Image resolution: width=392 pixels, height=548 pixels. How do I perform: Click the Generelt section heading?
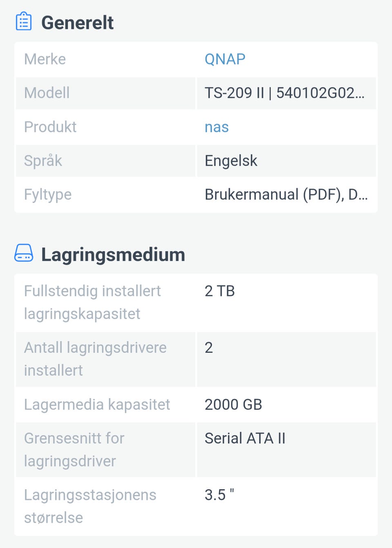coord(77,22)
